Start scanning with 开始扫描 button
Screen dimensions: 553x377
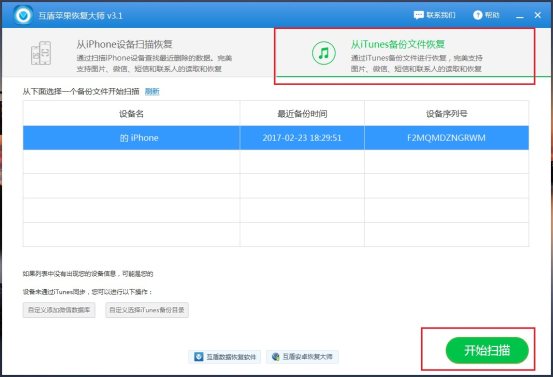pos(487,350)
